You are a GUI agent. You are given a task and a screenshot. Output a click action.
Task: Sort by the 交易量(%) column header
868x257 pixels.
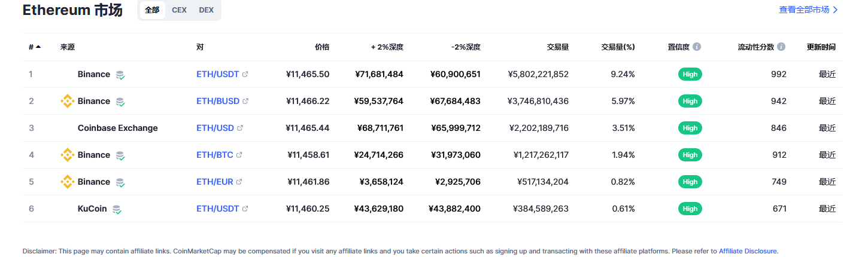tap(618, 47)
